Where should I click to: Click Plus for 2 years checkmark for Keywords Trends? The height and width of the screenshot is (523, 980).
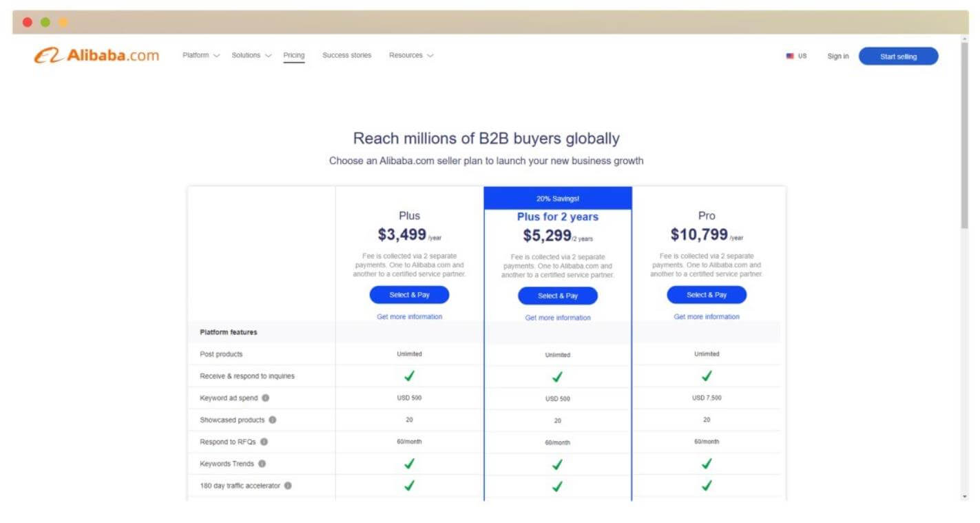pyautogui.click(x=558, y=465)
